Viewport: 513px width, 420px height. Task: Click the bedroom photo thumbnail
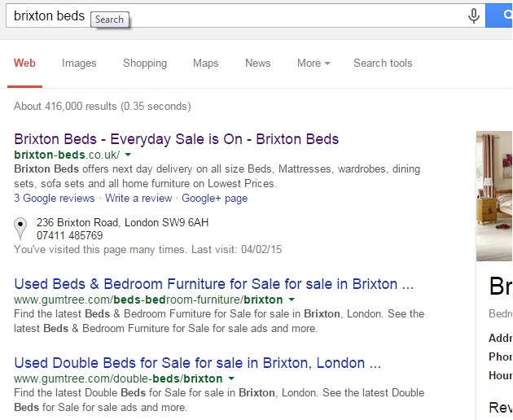493,195
